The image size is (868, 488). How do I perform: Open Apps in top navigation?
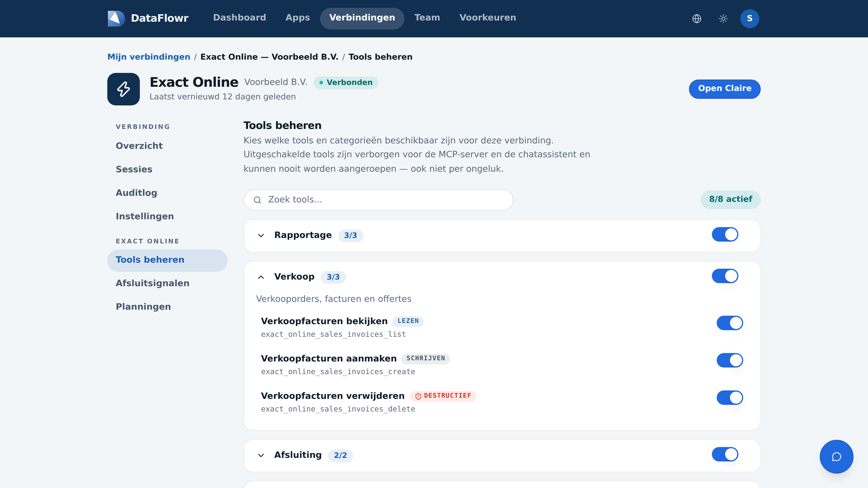point(297,18)
